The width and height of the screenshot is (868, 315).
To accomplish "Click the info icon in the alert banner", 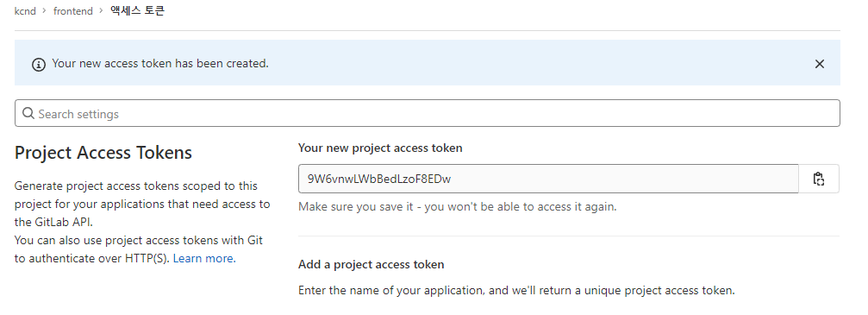I will tap(38, 65).
